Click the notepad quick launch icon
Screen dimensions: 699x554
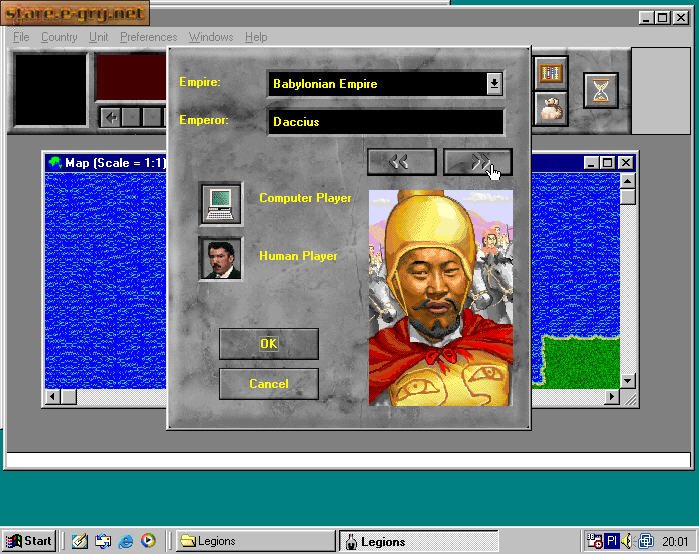(x=79, y=541)
